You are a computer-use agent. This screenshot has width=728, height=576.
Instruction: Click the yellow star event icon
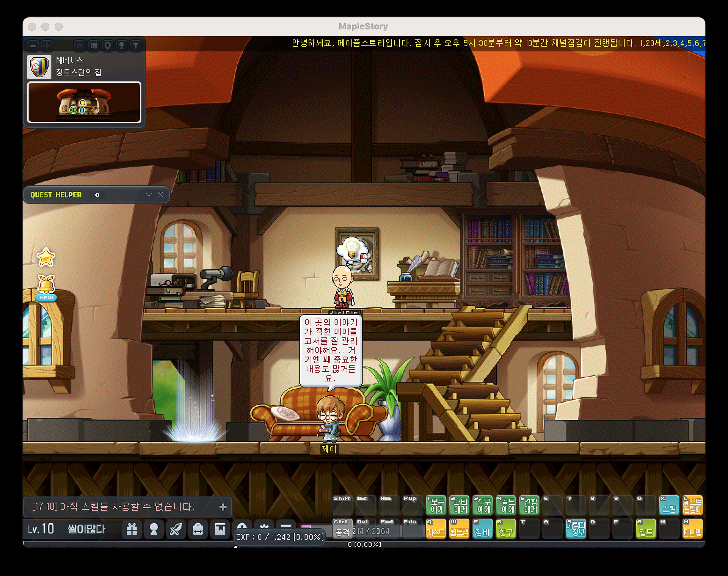coord(46,257)
